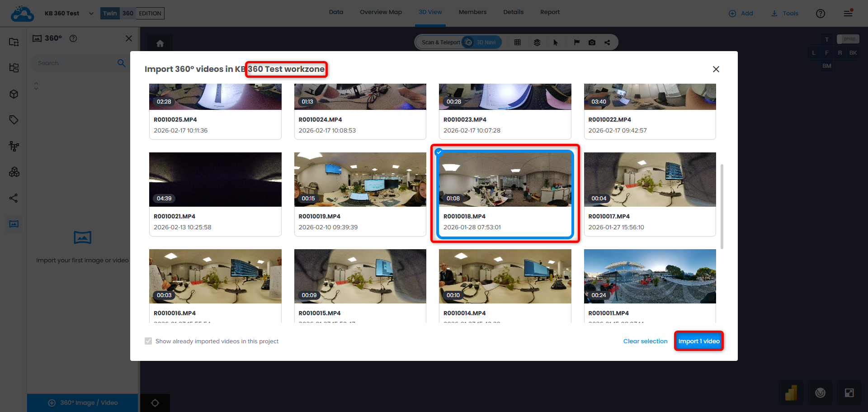Switch to Scan & Teleport mode
The height and width of the screenshot is (412, 868).
tap(441, 43)
